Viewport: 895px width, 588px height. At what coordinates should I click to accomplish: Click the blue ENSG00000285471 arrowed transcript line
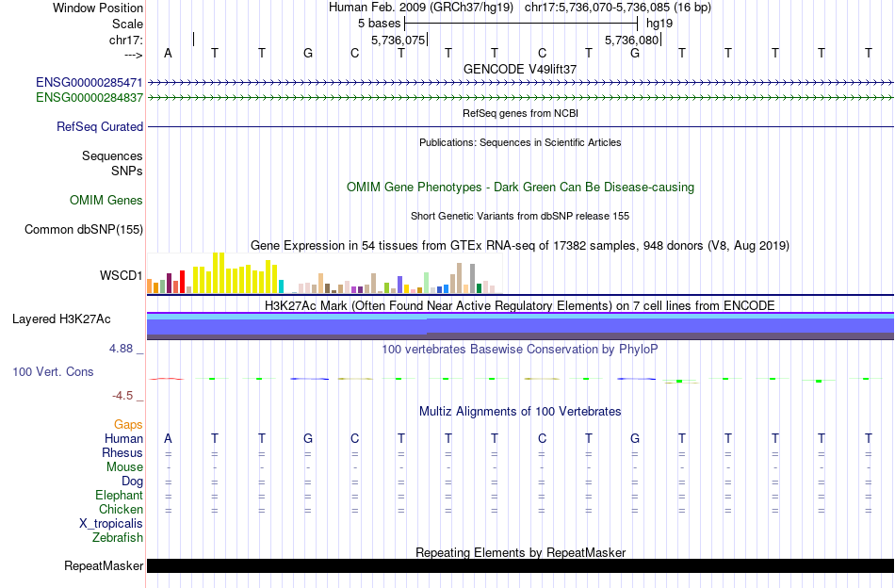[x=521, y=83]
